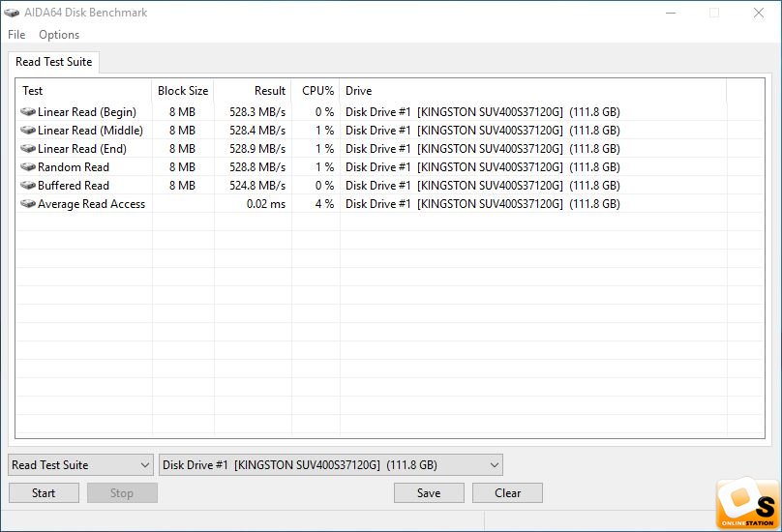
Task: Select the Read Test Suite tab
Action: pos(53,62)
